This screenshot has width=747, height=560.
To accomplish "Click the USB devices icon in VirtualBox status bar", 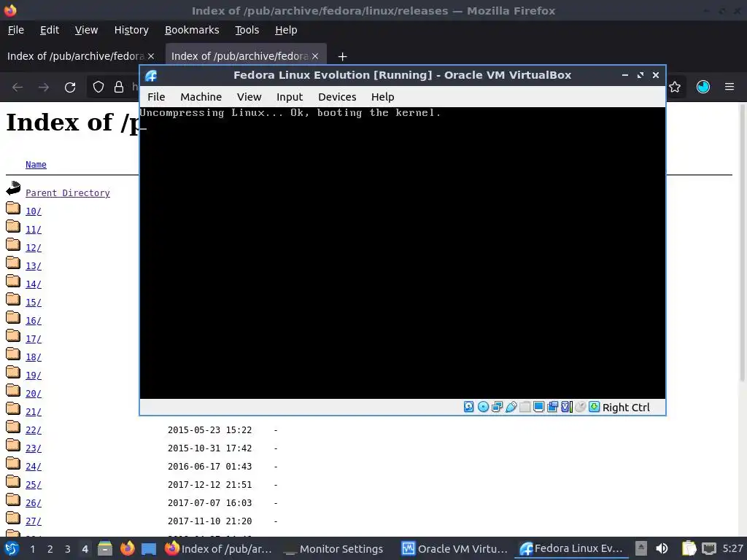I will [x=511, y=407].
